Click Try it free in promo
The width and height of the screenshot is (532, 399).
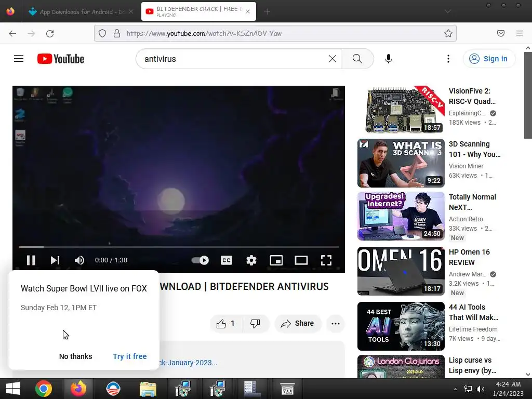pyautogui.click(x=129, y=356)
